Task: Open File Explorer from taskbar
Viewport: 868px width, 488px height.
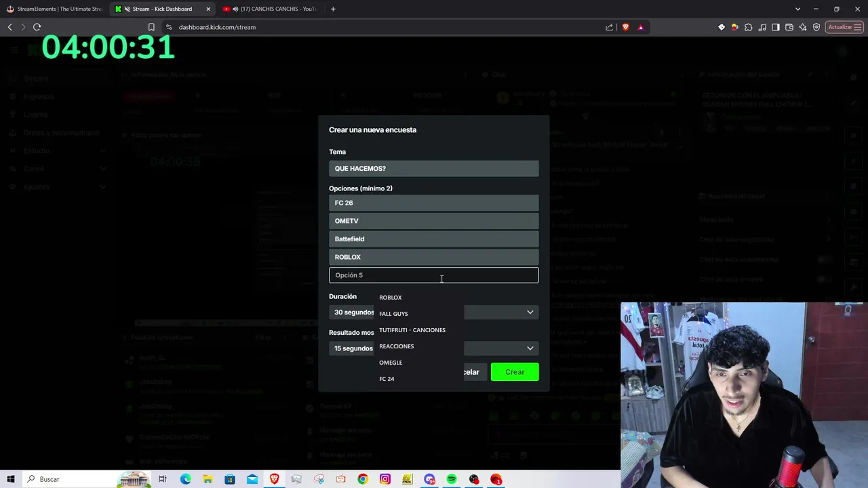Action: pos(208,479)
